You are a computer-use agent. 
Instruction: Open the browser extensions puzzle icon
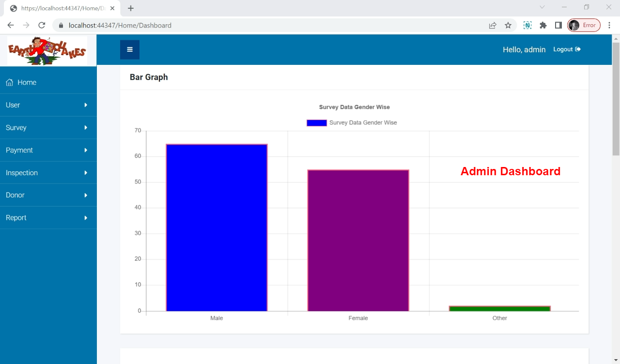point(543,25)
